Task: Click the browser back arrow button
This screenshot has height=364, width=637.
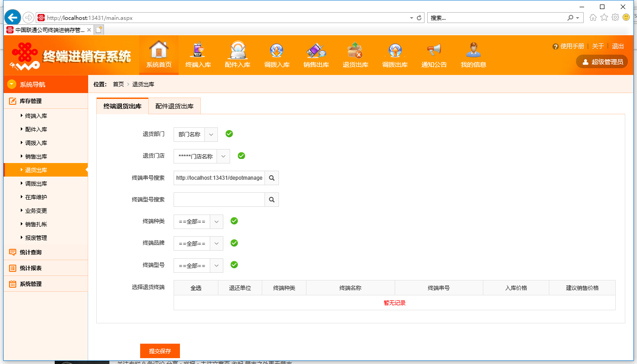Action: [x=13, y=18]
